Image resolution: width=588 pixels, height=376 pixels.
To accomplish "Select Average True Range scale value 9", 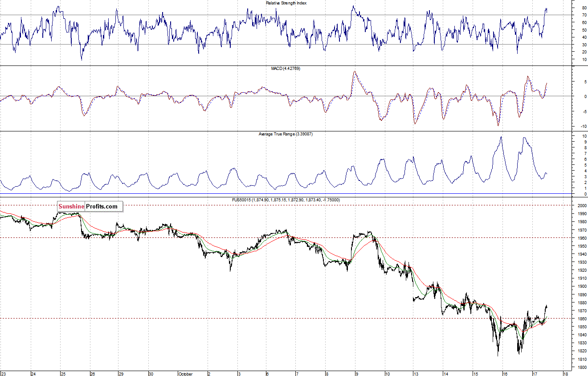I will point(584,142).
